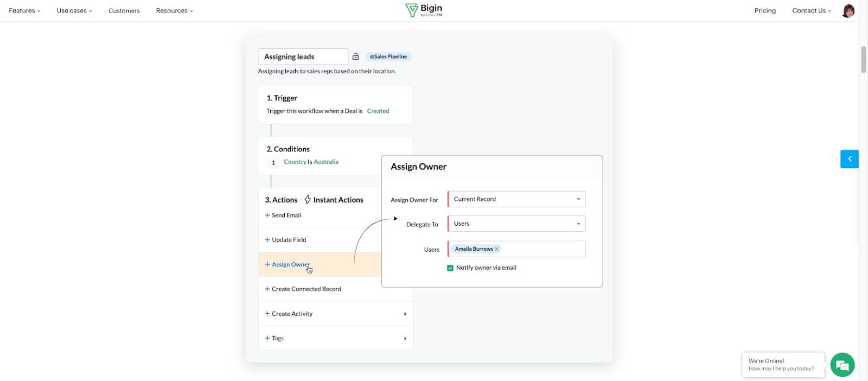Click the lightning icon next to Instant Actions
The image size is (868, 381).
[x=307, y=199]
